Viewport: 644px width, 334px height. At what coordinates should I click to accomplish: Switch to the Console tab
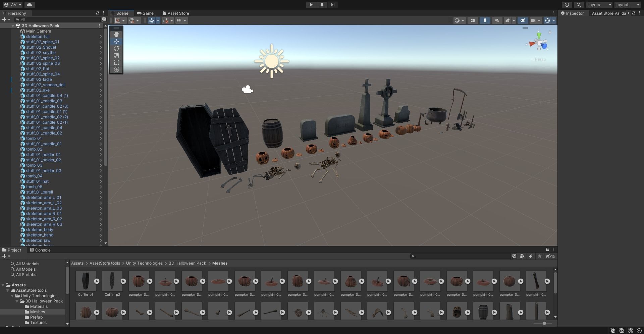(40, 250)
